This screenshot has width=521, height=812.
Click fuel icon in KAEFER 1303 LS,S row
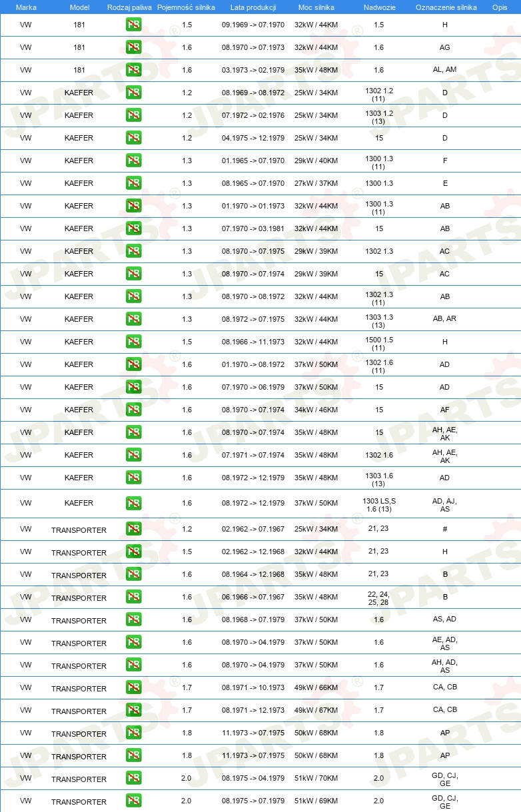pos(133,504)
